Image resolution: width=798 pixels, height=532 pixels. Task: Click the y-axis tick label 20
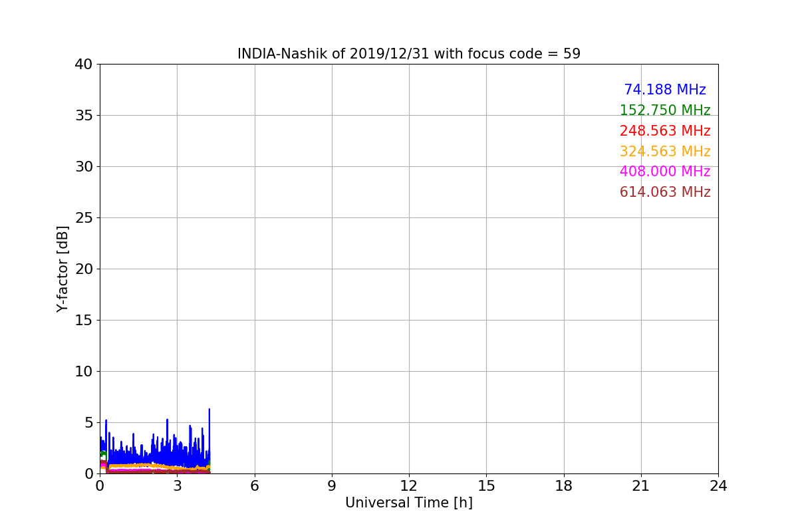(x=84, y=269)
